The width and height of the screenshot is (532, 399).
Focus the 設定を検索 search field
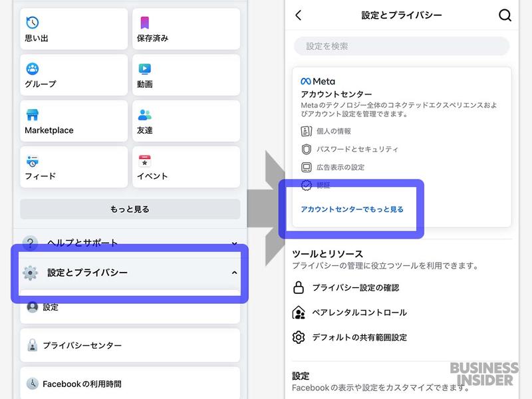(x=402, y=46)
